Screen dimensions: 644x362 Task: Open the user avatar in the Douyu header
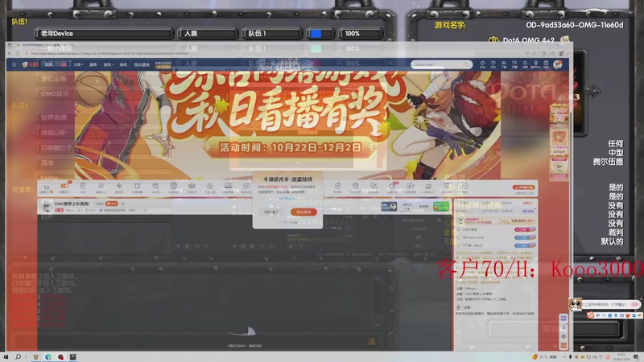[558, 64]
